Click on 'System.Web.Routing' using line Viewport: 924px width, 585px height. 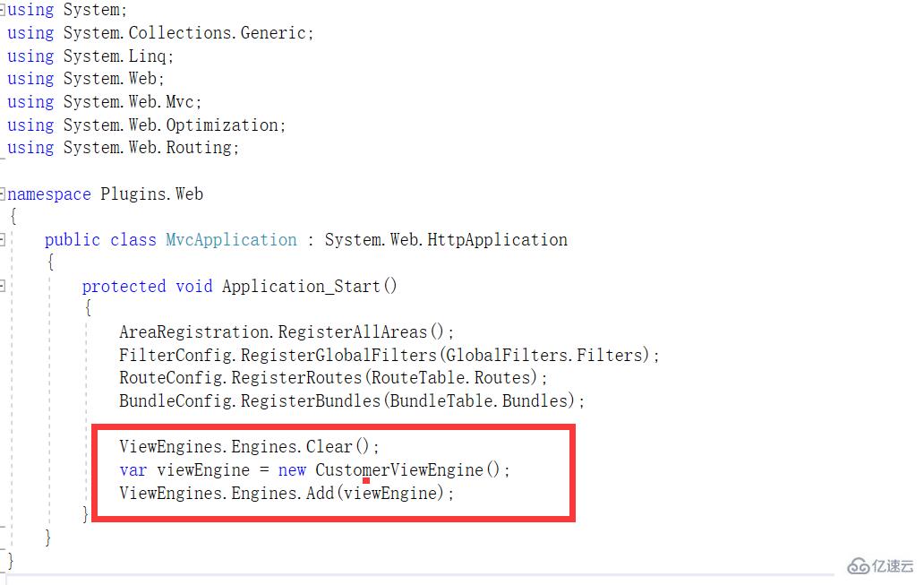tap(148, 148)
